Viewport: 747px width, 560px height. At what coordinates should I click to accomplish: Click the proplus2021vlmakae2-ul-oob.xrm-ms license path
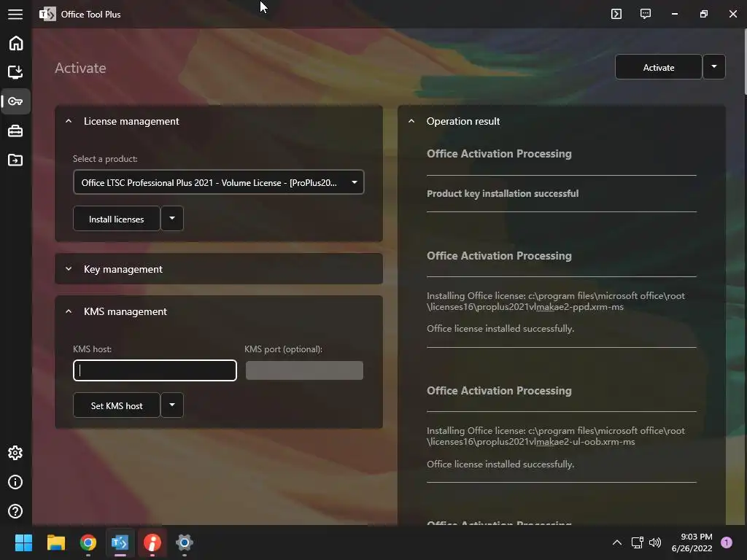[555, 436]
